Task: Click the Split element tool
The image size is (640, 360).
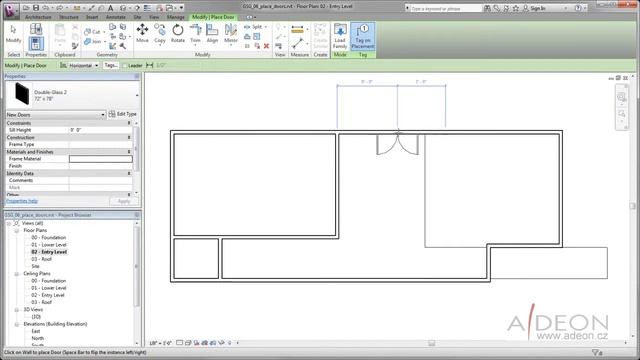Action: click(254, 27)
